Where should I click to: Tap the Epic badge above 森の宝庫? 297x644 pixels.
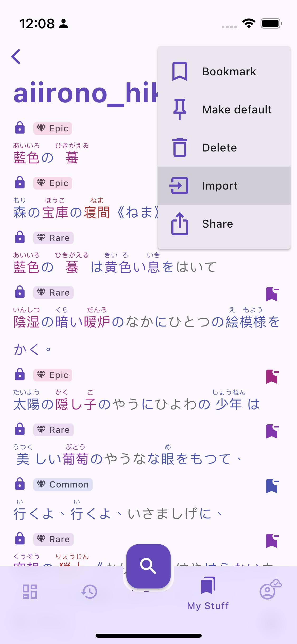click(53, 183)
